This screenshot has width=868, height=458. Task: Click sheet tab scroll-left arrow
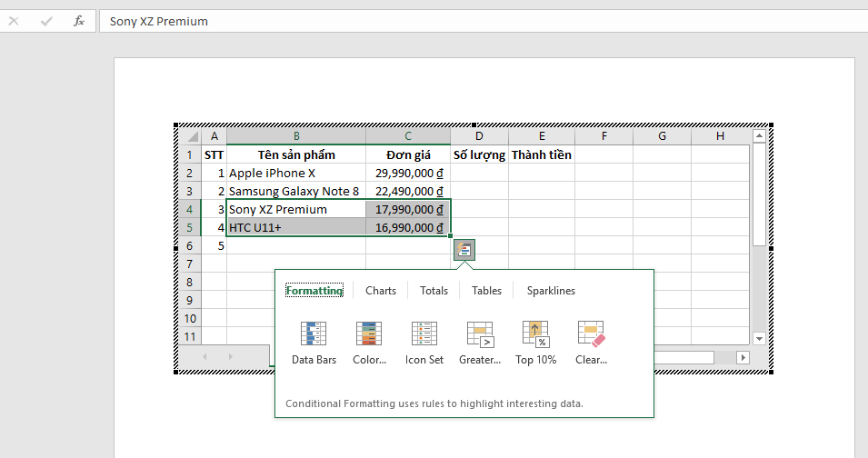click(205, 357)
